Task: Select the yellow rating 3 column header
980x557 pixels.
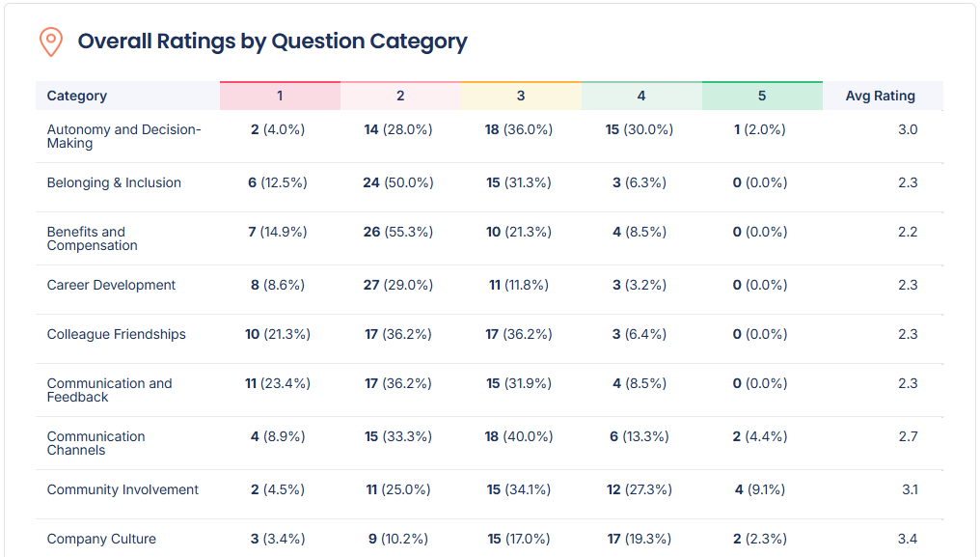Action: tap(521, 96)
